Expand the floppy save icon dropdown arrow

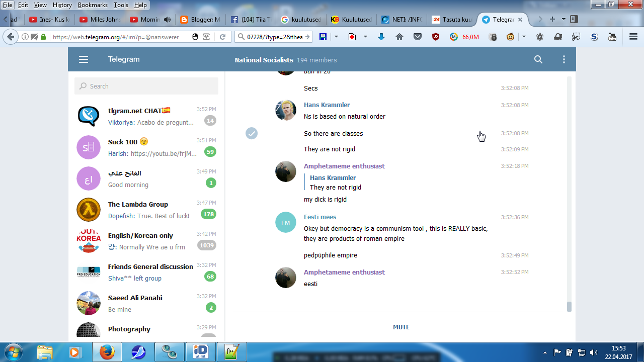pyautogui.click(x=336, y=37)
